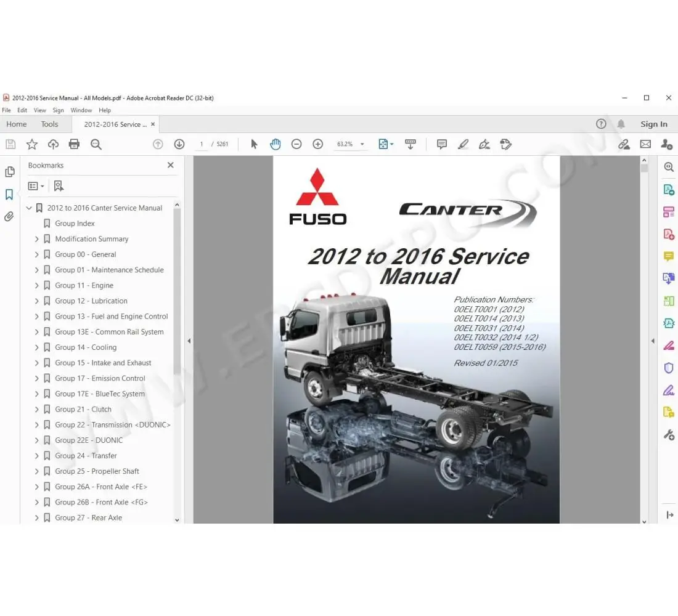Click the upload to cloud icon
Viewport: 678px width, 616px height.
pos(53,144)
